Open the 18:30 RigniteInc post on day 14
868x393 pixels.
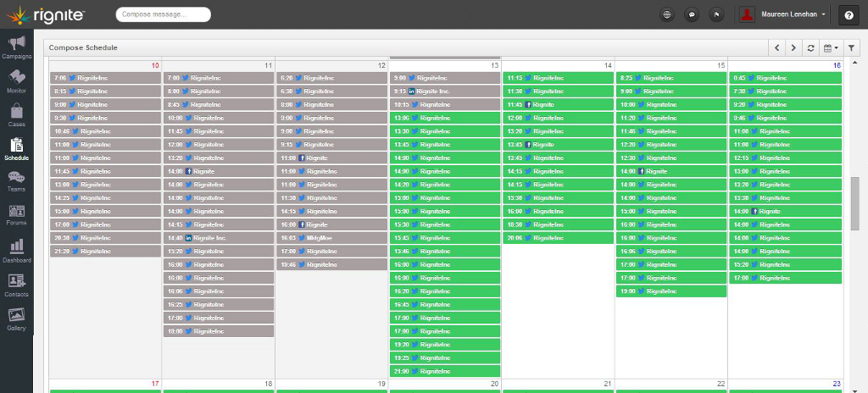click(558, 224)
